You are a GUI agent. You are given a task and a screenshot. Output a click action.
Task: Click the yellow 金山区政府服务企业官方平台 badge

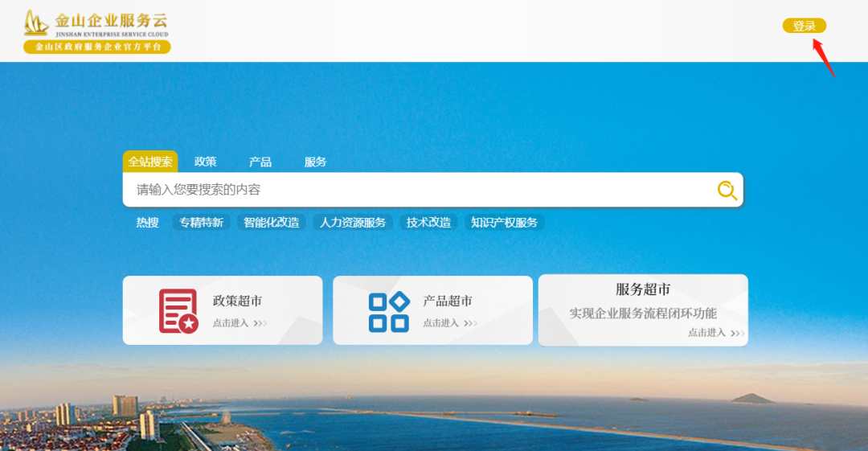click(97, 47)
